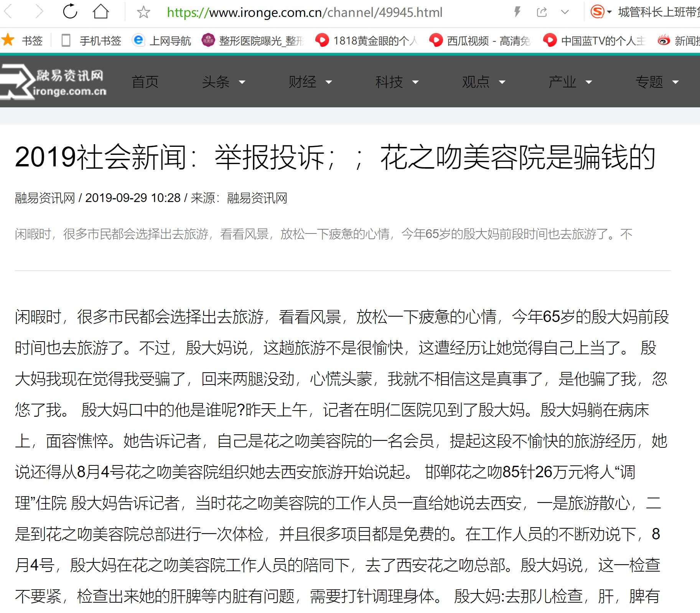The image size is (700, 613).
Task: Open the 财经 menu item
Action: point(303,82)
